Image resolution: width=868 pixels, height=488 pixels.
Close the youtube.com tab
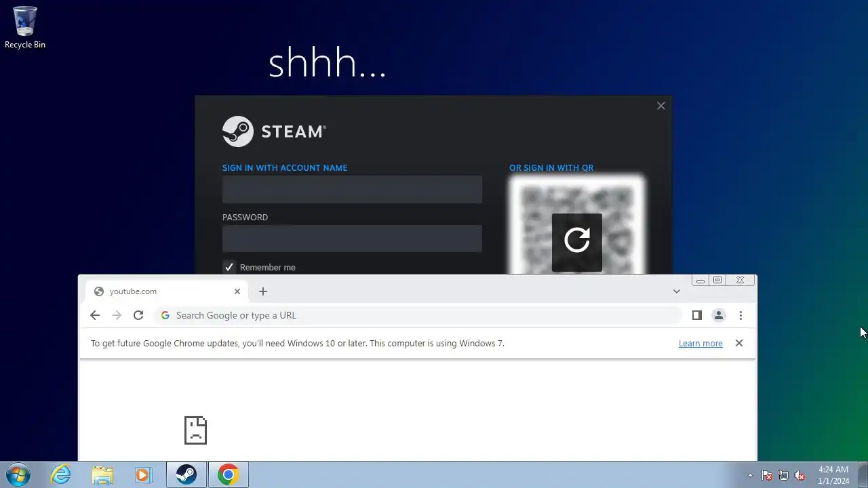pos(237,291)
